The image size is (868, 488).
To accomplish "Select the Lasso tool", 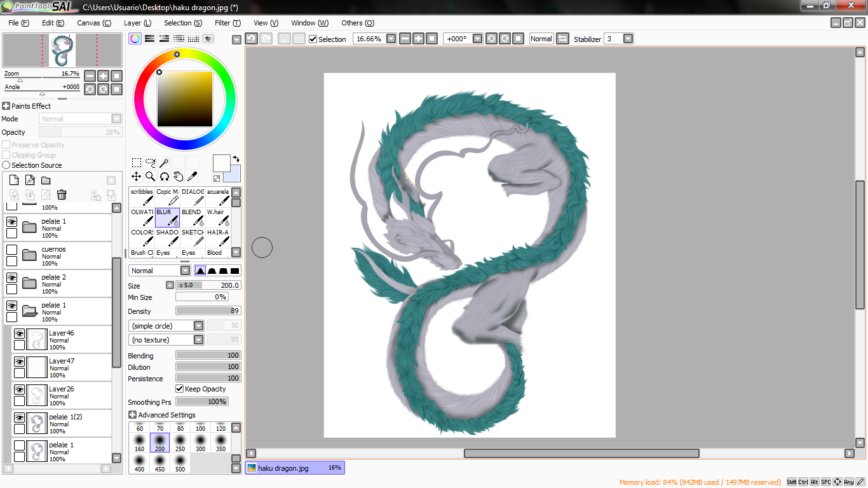I will (150, 163).
